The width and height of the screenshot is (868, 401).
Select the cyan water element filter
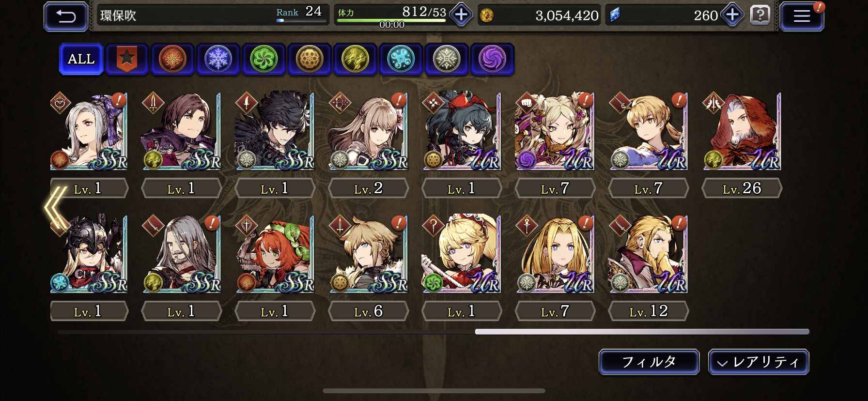[x=401, y=59]
